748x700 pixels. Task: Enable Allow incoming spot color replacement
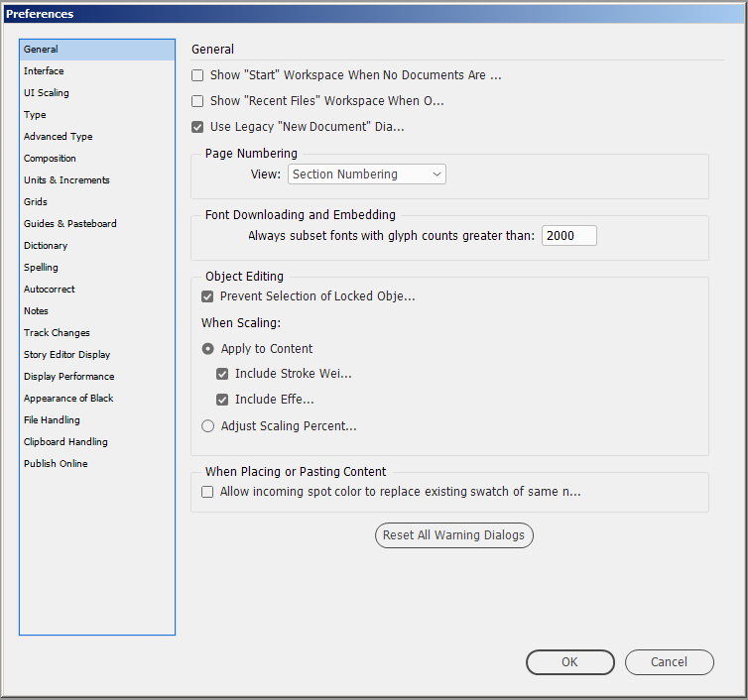click(207, 492)
